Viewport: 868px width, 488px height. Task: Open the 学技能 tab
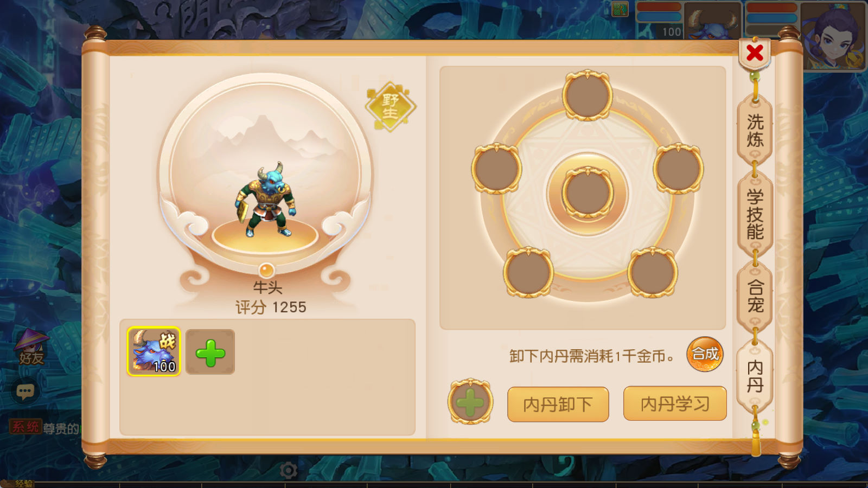coord(755,214)
